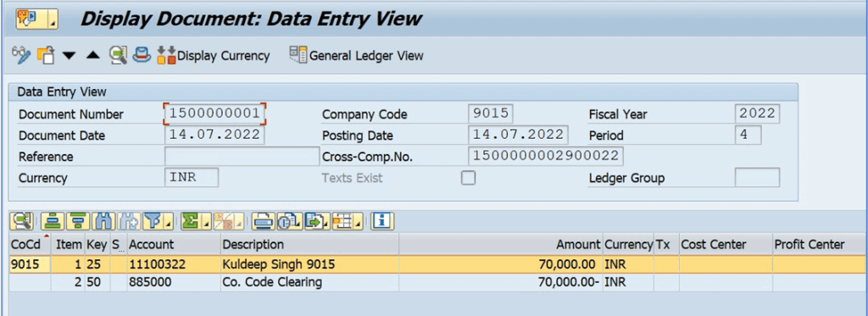Sort line items in descending order
Viewport: 868px width, 316px height.
click(77, 221)
